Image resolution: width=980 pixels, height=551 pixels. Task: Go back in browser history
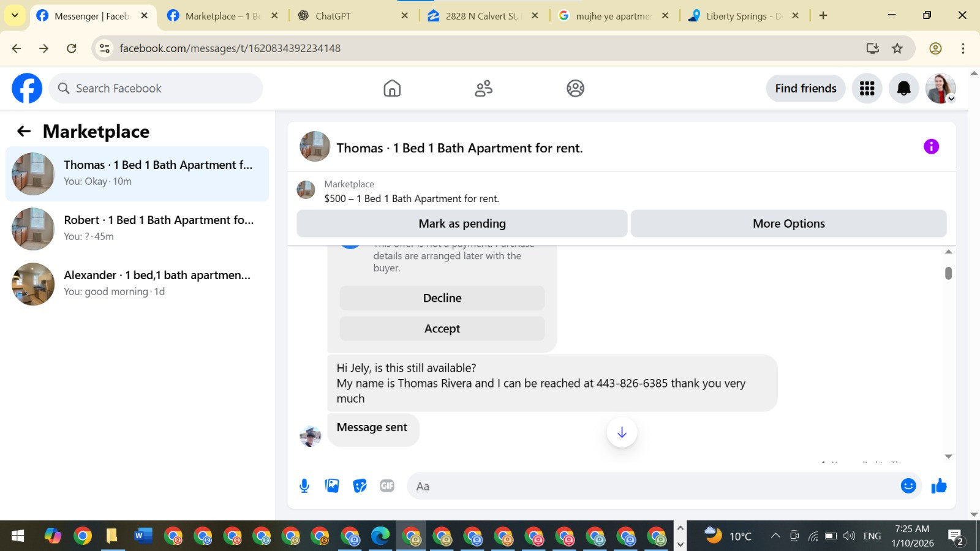pos(17,48)
